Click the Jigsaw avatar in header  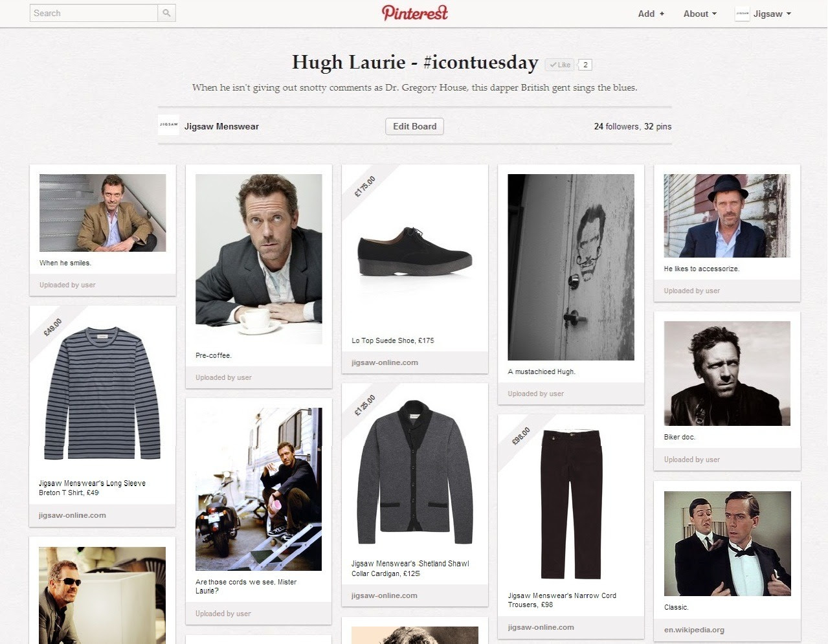pyautogui.click(x=742, y=14)
